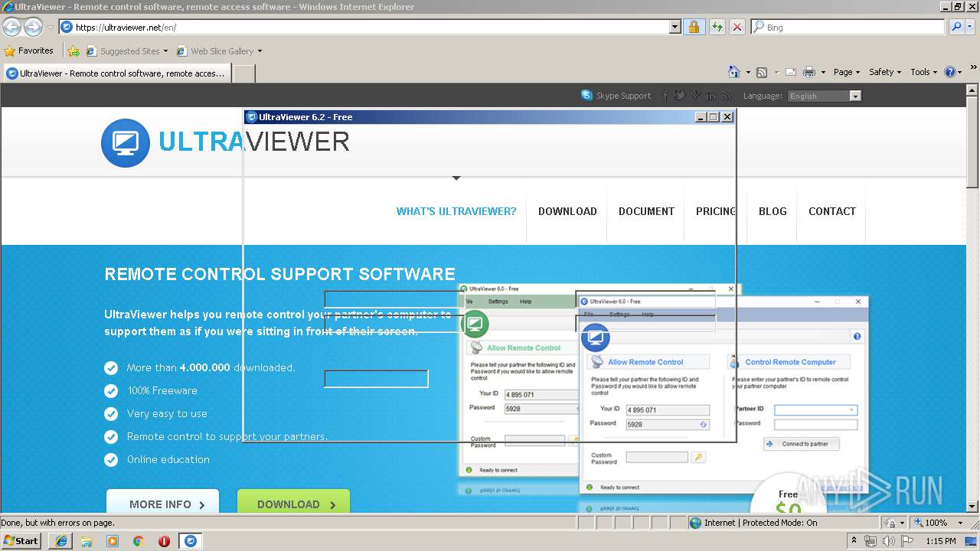Click the Action Center flag tray icon
Image resolution: width=980 pixels, height=551 pixels.
coord(907,541)
